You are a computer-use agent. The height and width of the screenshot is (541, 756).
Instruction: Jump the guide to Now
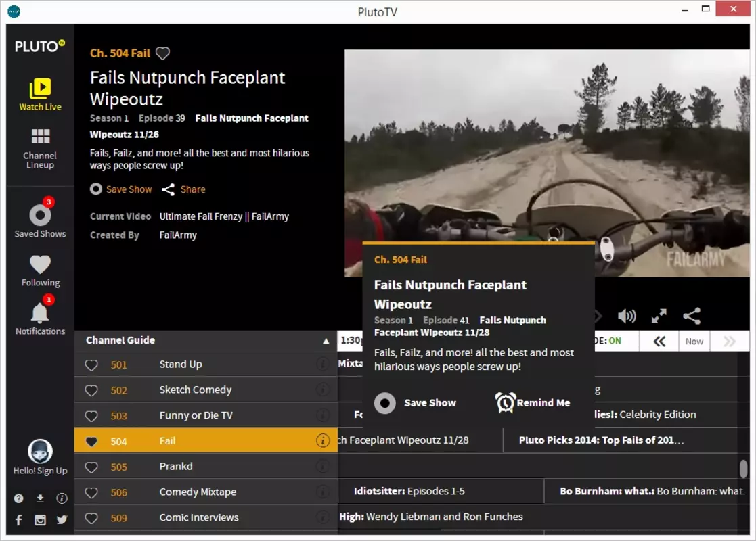click(x=694, y=342)
